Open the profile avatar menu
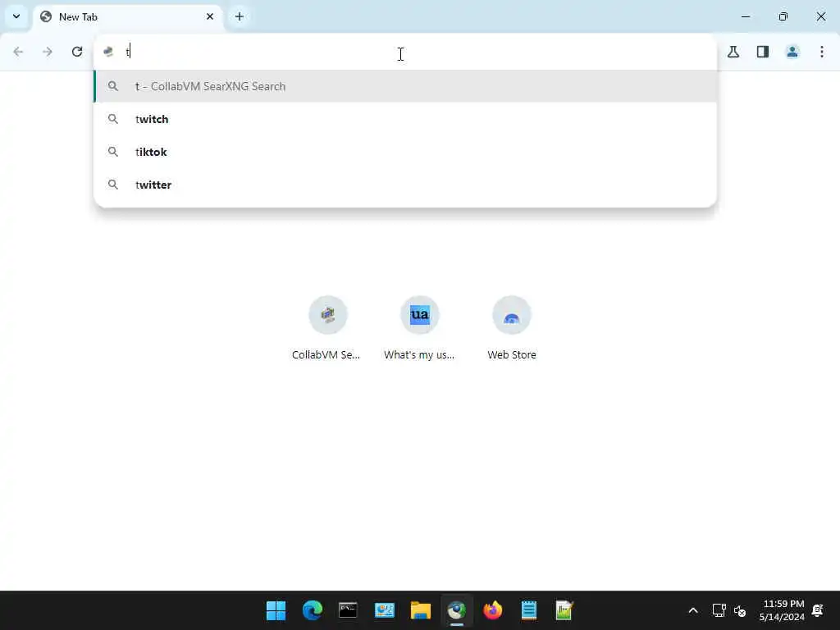Screen dimensions: 840x630 coord(792,52)
